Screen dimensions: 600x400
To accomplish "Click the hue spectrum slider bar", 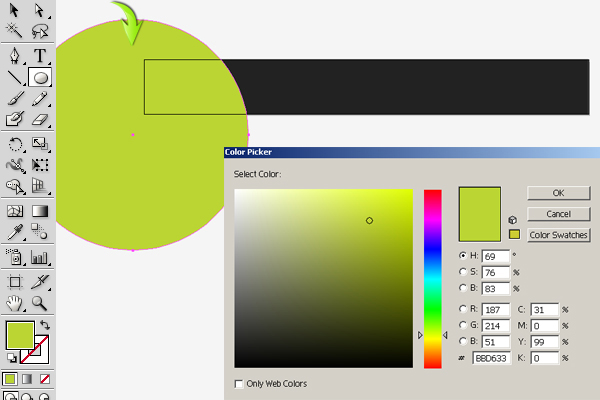I will tap(432, 279).
